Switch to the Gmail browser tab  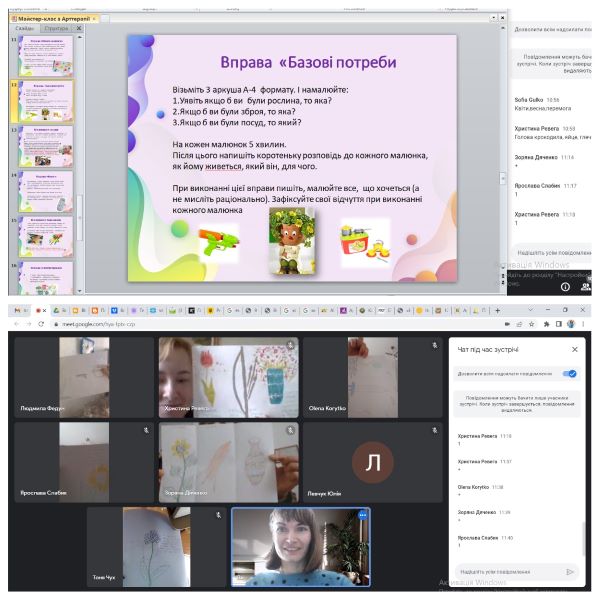point(20,310)
